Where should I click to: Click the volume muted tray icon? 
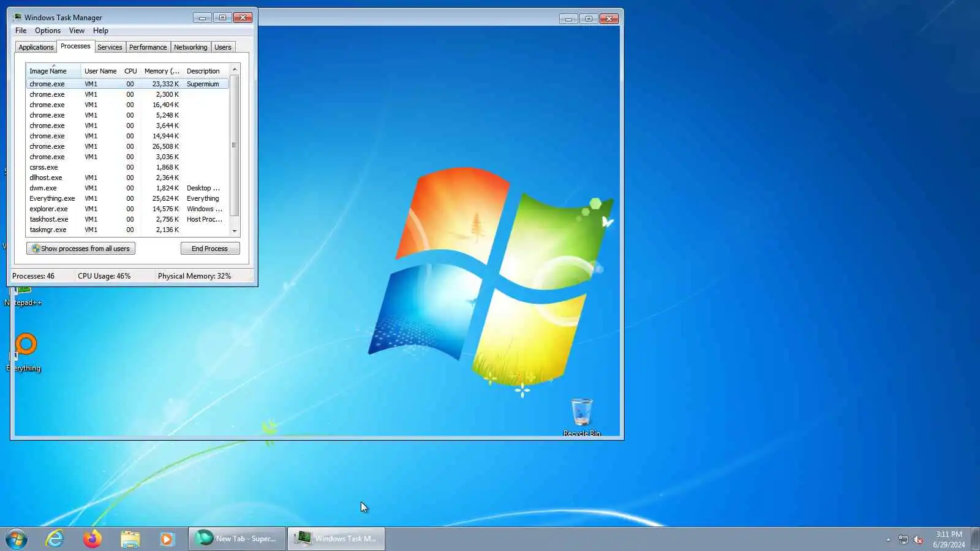918,539
